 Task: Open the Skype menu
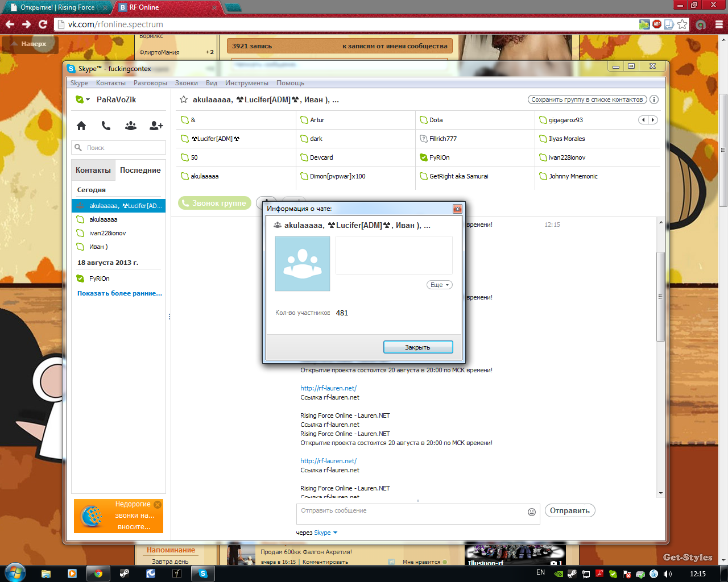tap(79, 83)
